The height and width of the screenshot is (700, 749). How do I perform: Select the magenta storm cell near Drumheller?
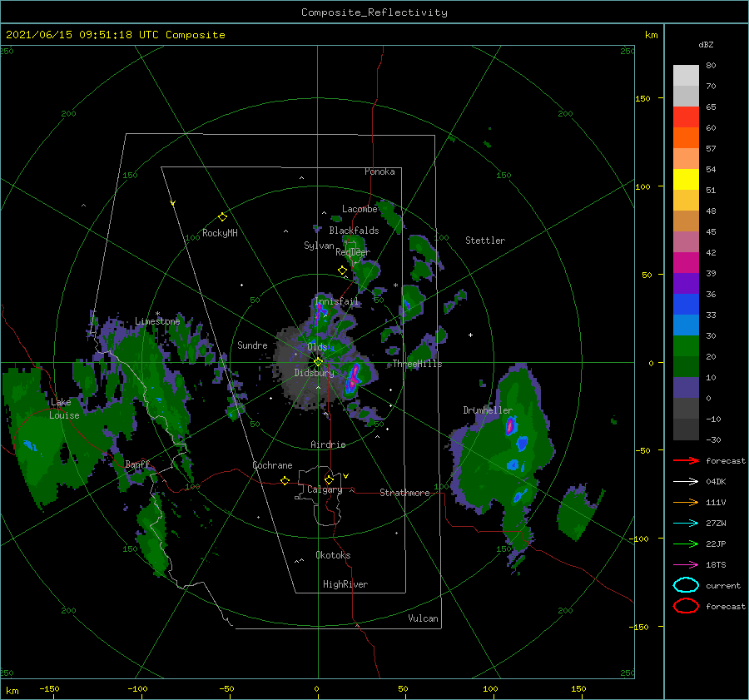coord(511,425)
